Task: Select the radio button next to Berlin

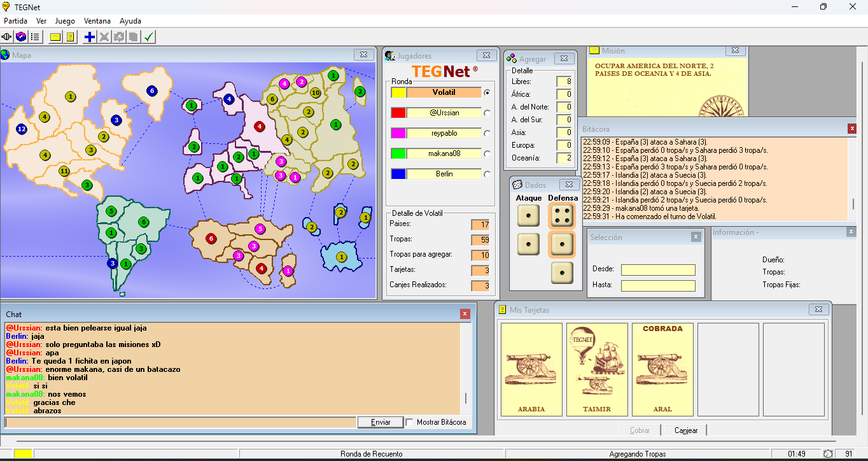Action: [x=487, y=174]
